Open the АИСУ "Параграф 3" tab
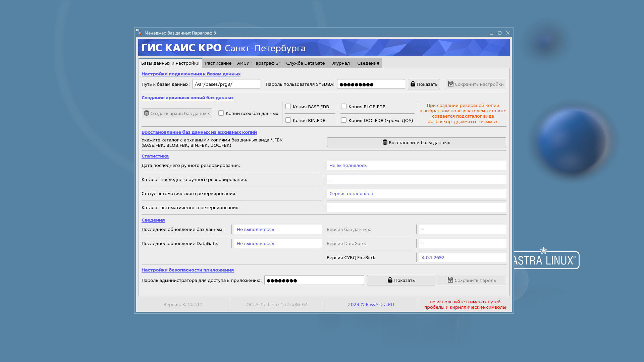644x362 pixels. [x=259, y=63]
